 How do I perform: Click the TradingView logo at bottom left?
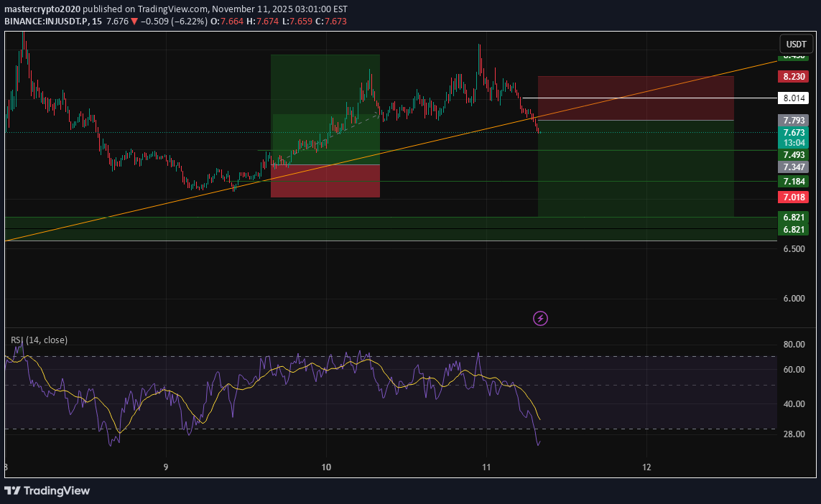47,490
